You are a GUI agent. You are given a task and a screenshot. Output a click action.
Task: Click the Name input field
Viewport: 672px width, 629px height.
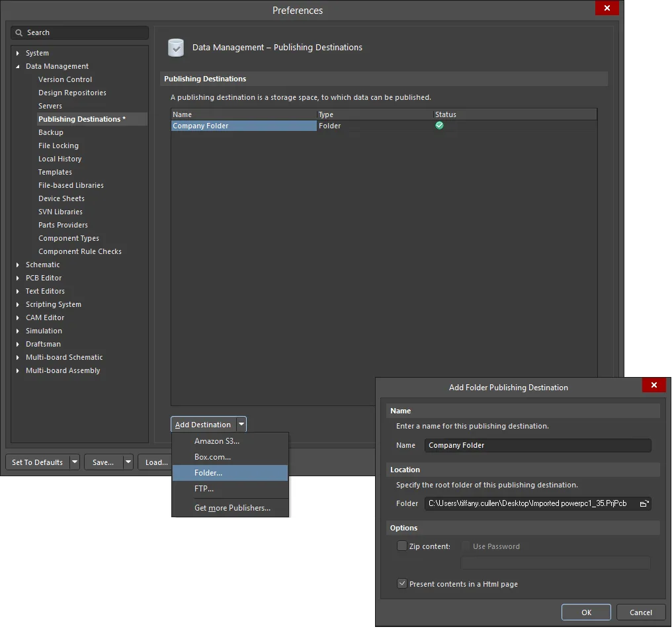pos(538,445)
